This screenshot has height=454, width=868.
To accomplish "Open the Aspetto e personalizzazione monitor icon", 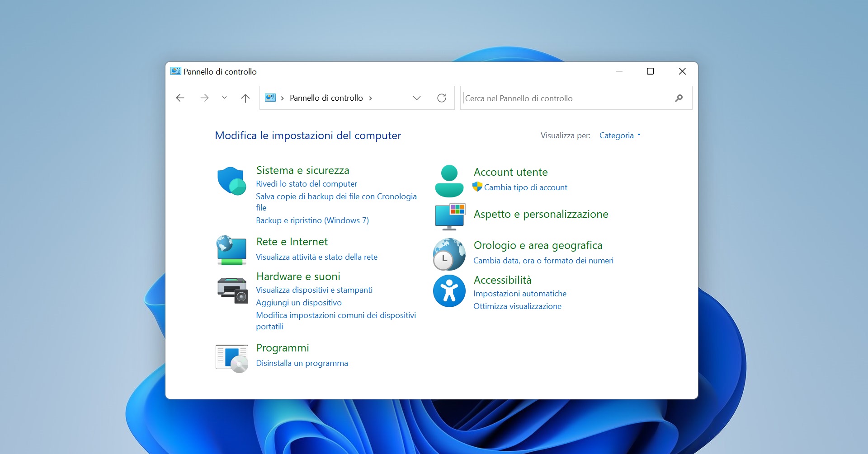I will click(x=450, y=217).
